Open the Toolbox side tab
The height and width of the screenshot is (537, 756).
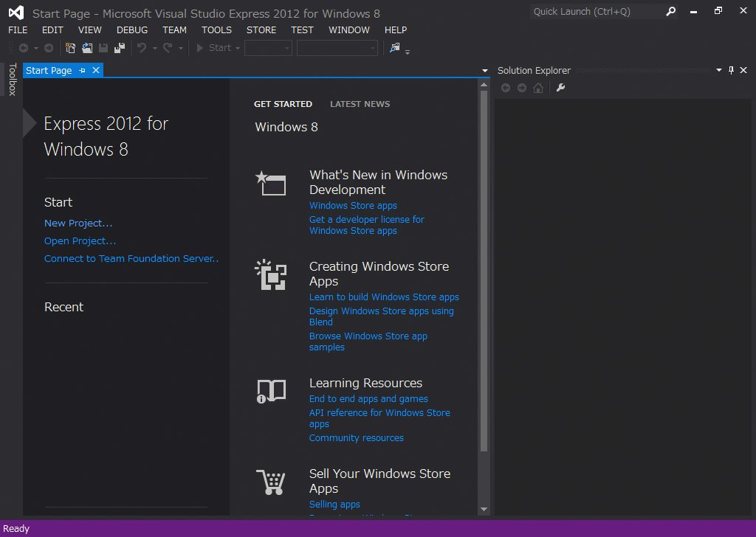click(x=13, y=80)
